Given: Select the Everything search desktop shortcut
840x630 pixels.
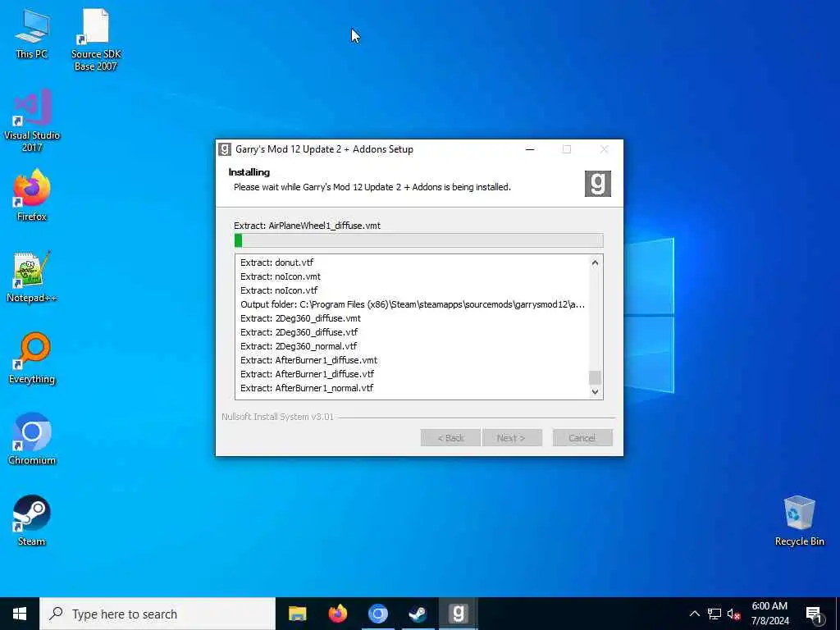Looking at the screenshot, I should (x=32, y=358).
